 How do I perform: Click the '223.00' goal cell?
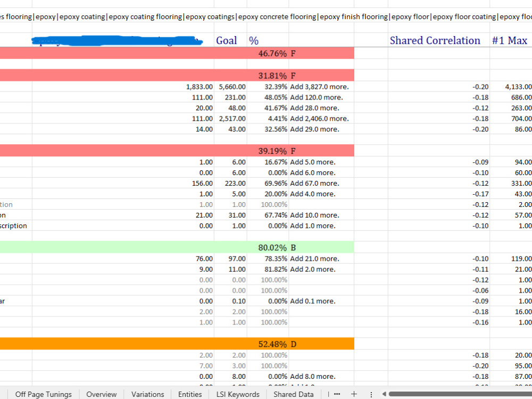230,183
